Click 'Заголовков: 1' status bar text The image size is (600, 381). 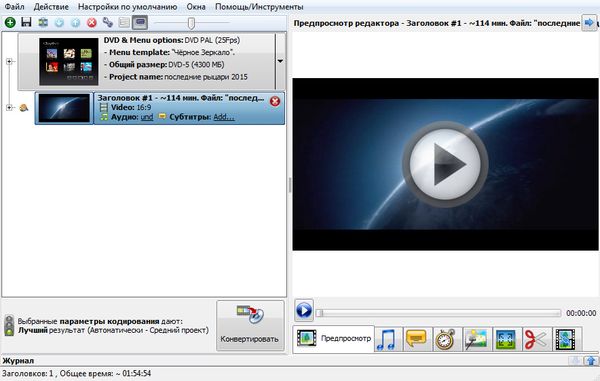pos(27,373)
